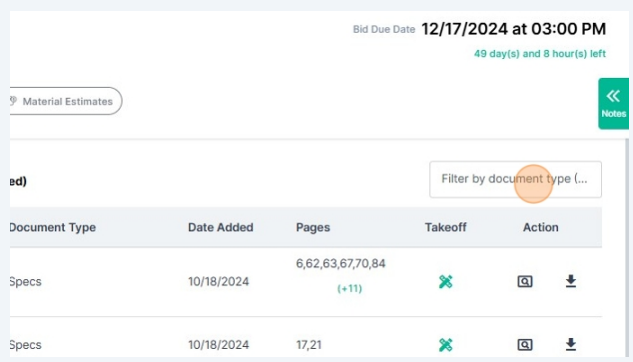Click the 17,21 pages cell in second row
This screenshot has height=362, width=633.
[309, 345]
